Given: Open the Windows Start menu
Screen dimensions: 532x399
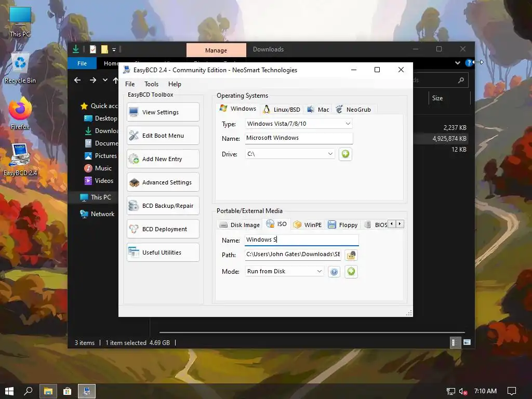Looking at the screenshot, I should [9, 391].
